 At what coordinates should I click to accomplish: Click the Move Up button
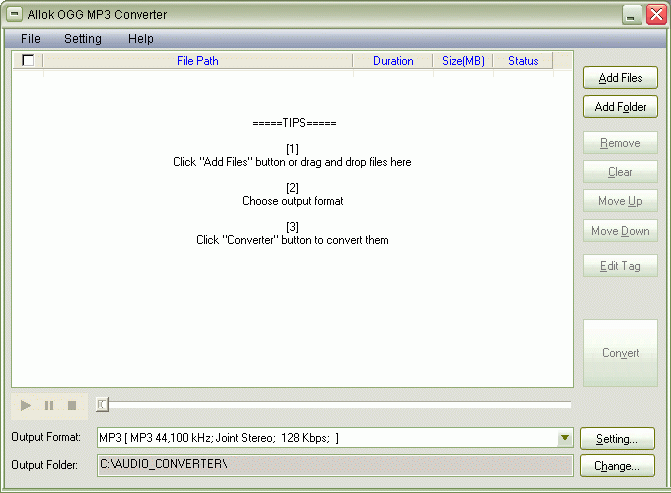pos(620,201)
